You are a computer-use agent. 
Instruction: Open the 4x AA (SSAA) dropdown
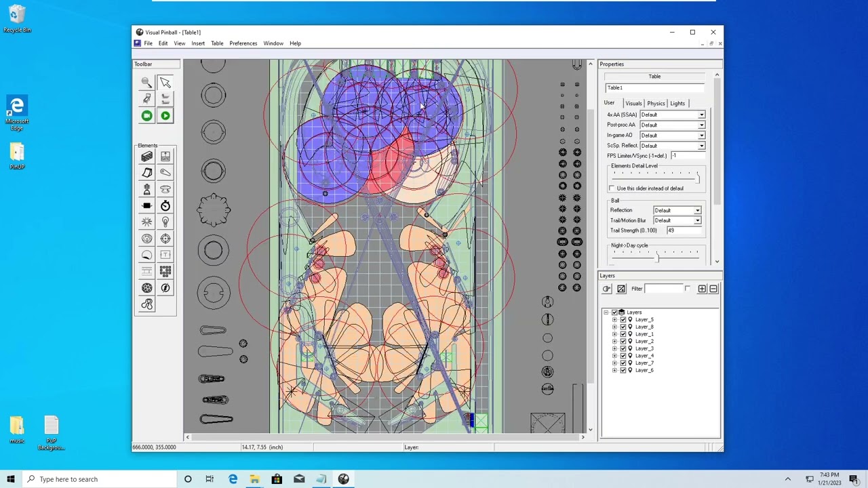click(672, 115)
